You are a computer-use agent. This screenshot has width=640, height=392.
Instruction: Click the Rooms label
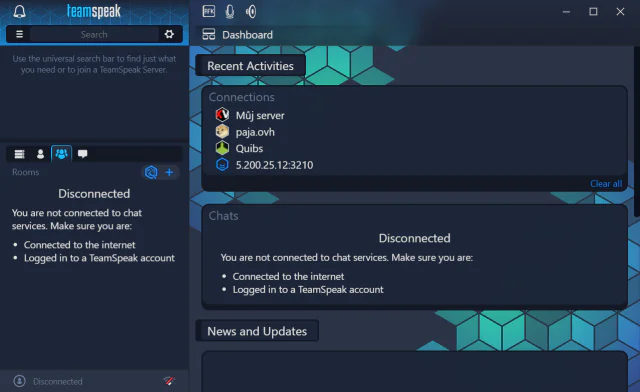pos(25,172)
